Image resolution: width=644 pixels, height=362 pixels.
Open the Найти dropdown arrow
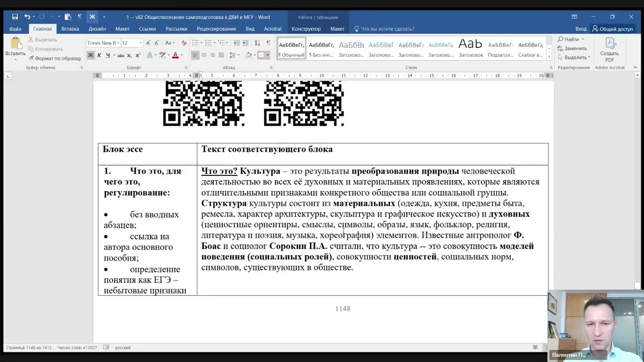click(583, 39)
